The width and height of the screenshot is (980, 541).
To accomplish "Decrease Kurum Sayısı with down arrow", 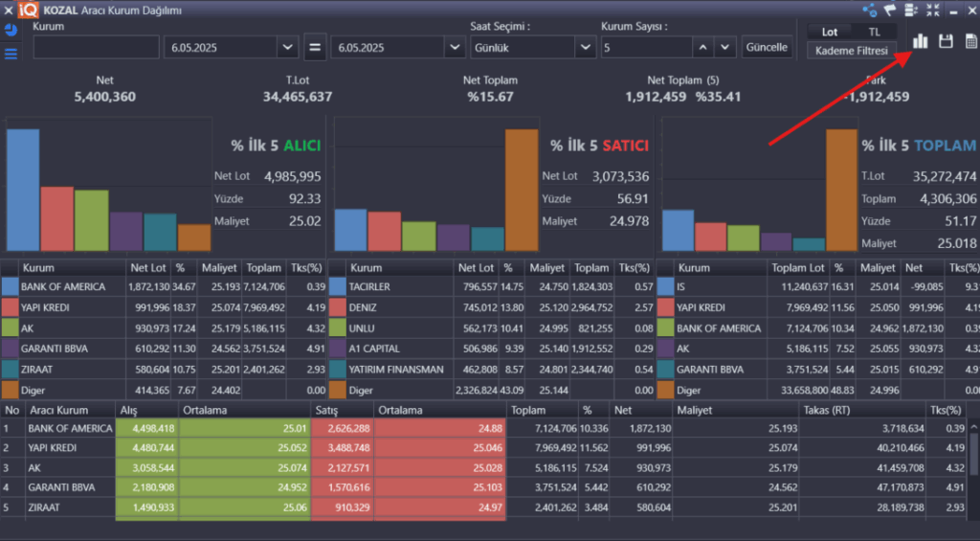I will coord(725,48).
